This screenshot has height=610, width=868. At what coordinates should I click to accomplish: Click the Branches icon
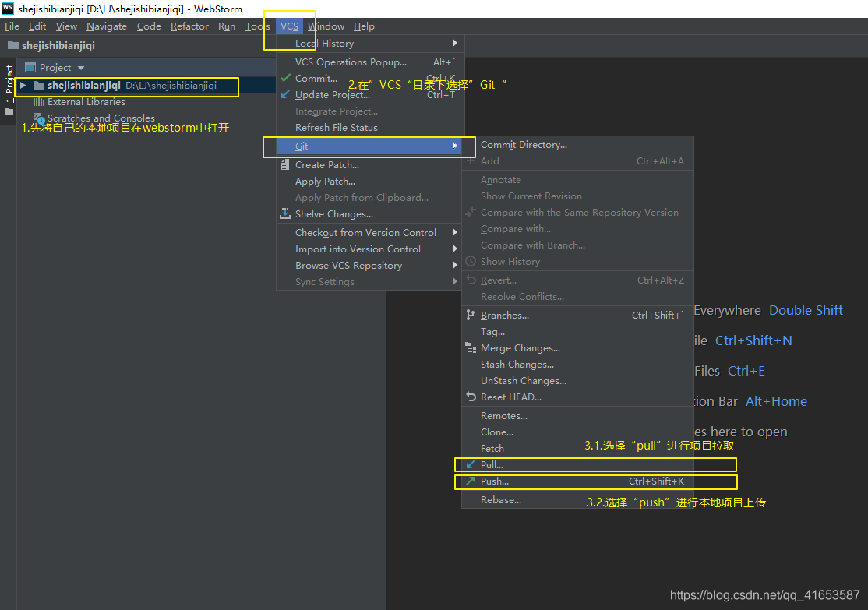coord(471,315)
